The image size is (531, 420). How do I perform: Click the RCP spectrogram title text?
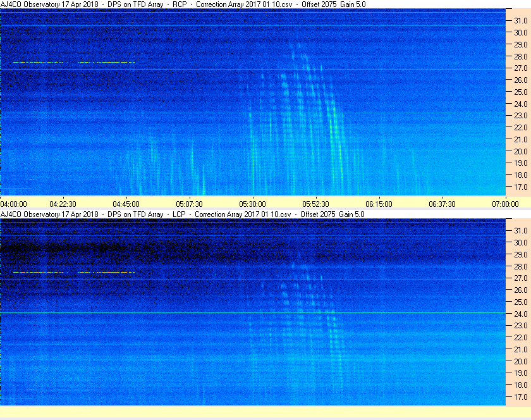coord(183,4)
